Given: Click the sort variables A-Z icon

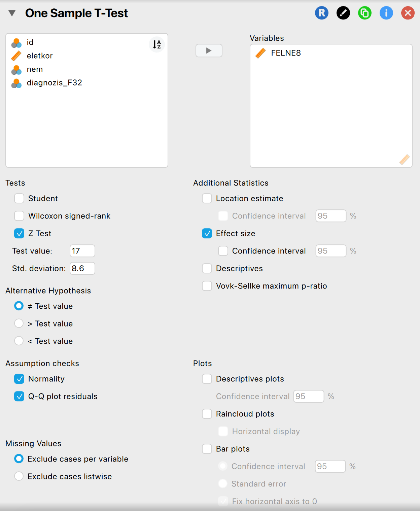Looking at the screenshot, I should (x=157, y=44).
